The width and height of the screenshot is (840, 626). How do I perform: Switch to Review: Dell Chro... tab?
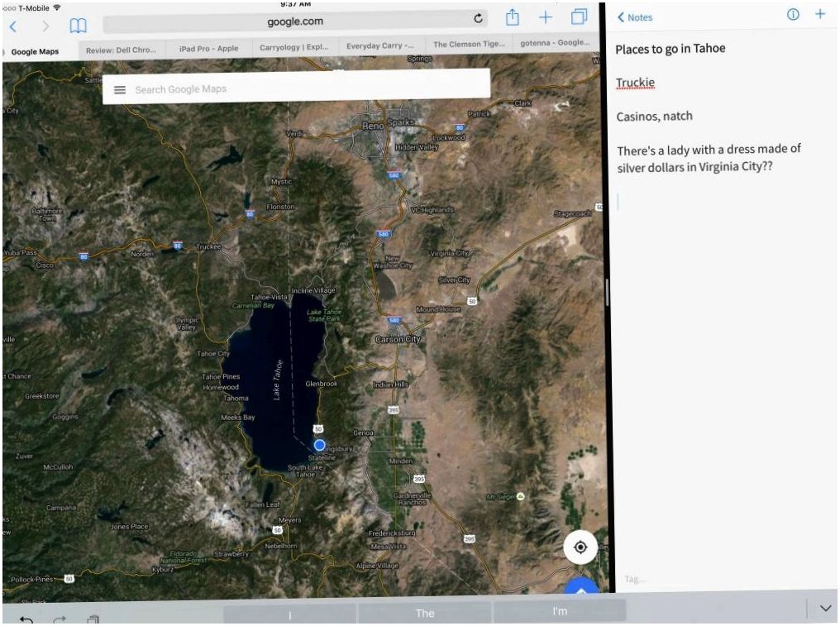[x=121, y=50]
